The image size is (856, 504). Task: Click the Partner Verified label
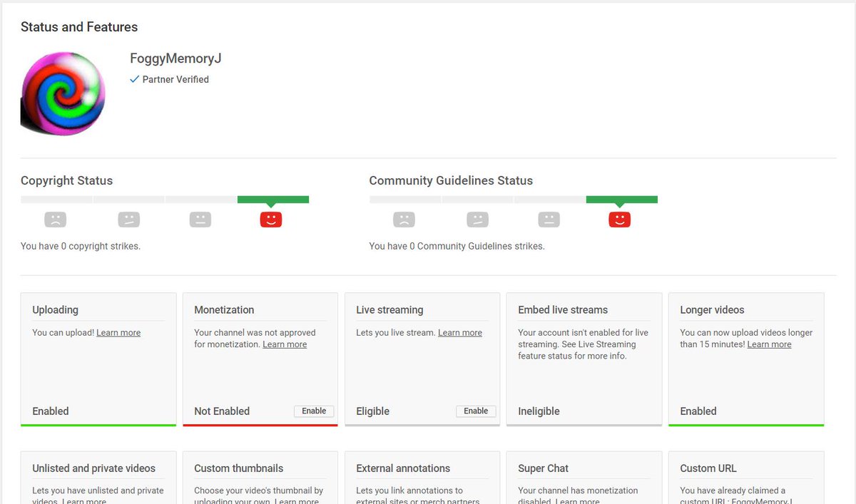click(x=175, y=79)
